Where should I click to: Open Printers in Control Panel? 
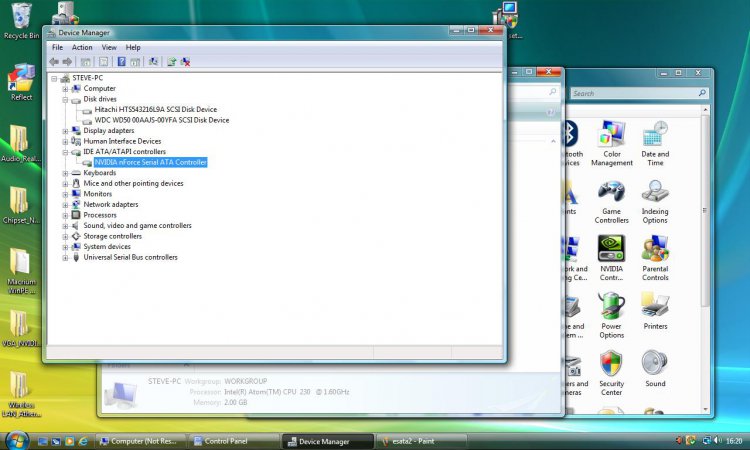(x=655, y=311)
